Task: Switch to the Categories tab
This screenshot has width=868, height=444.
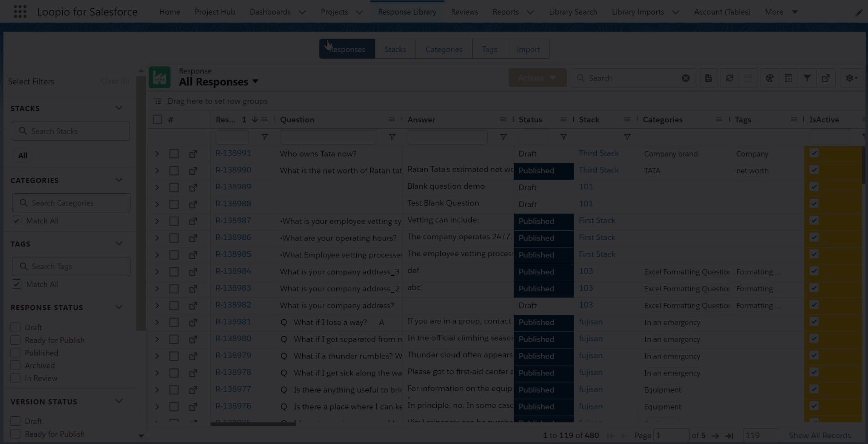Action: coord(444,49)
